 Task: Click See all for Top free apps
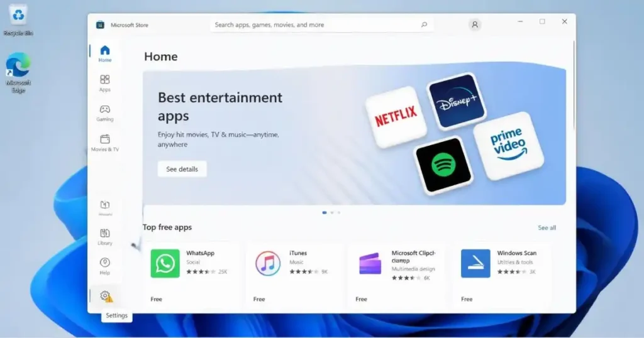pyautogui.click(x=547, y=227)
